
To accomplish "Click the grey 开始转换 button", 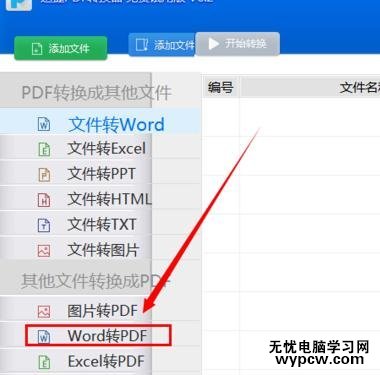I will (x=238, y=44).
